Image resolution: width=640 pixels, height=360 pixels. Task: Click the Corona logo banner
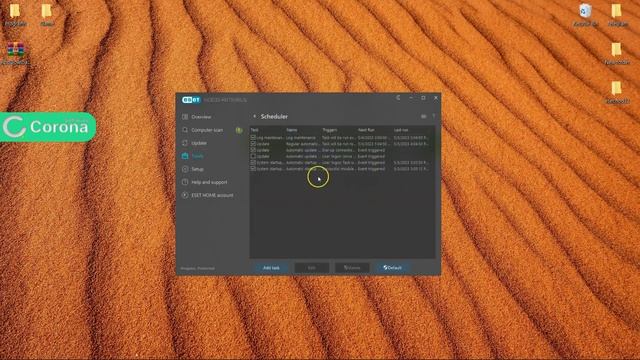click(x=48, y=127)
